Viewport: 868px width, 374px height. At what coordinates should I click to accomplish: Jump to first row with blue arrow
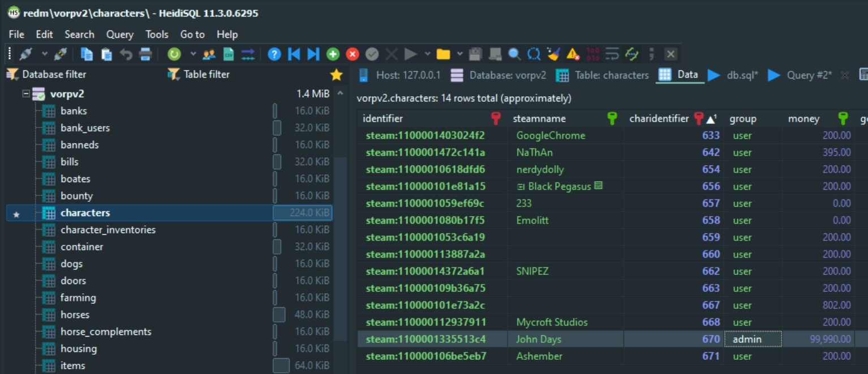[294, 54]
